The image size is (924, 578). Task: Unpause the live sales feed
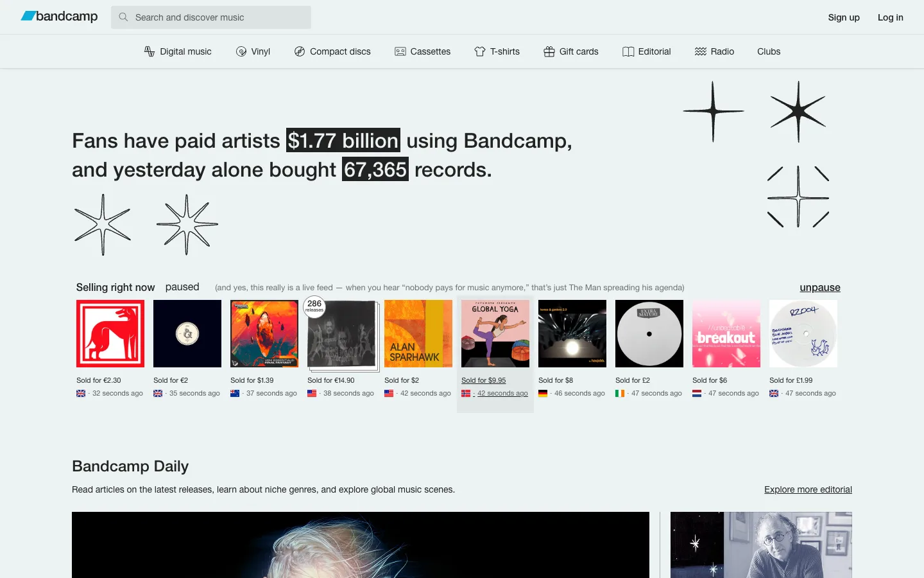click(820, 287)
